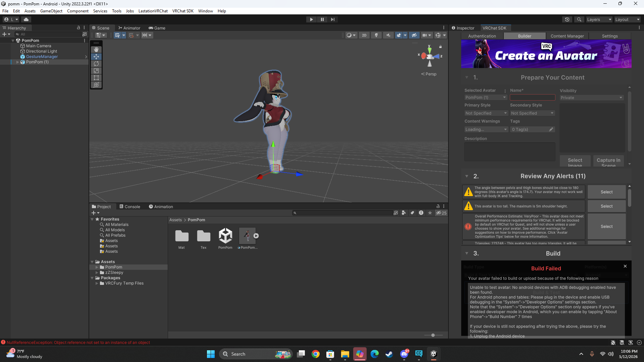Image resolution: width=644 pixels, height=362 pixels.
Task: Open the Component menu
Action: 78,11
